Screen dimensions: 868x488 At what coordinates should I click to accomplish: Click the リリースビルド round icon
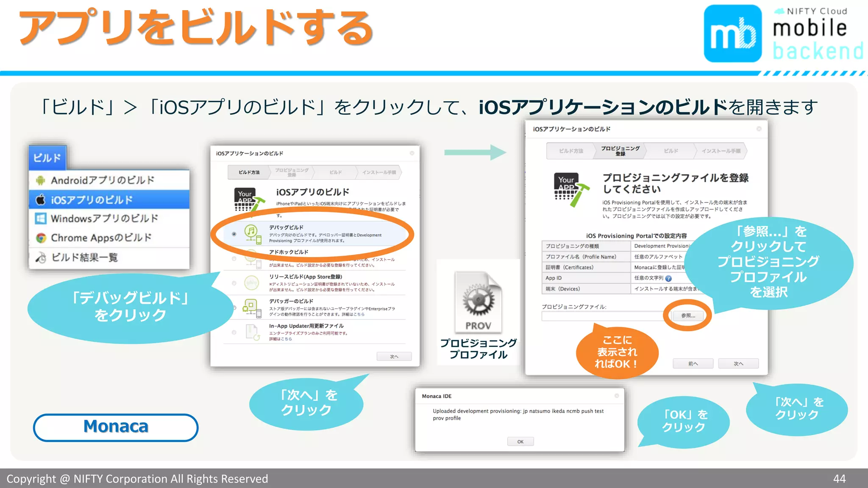(252, 283)
